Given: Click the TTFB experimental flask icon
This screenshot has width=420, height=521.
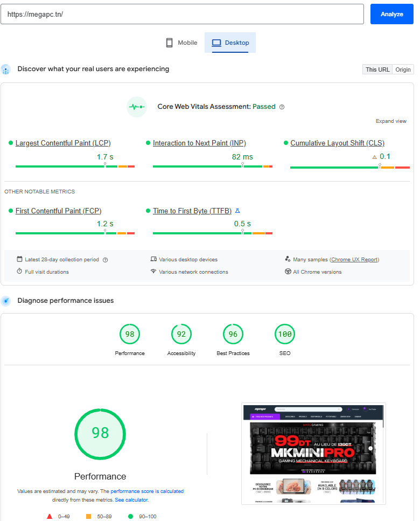Looking at the screenshot, I should (237, 211).
